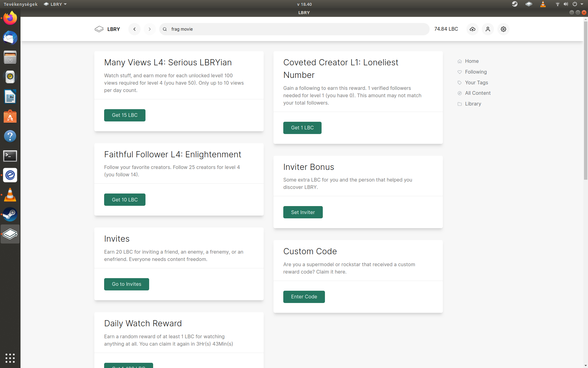Click the Following heart icon
This screenshot has width=588, height=368.
(460, 72)
